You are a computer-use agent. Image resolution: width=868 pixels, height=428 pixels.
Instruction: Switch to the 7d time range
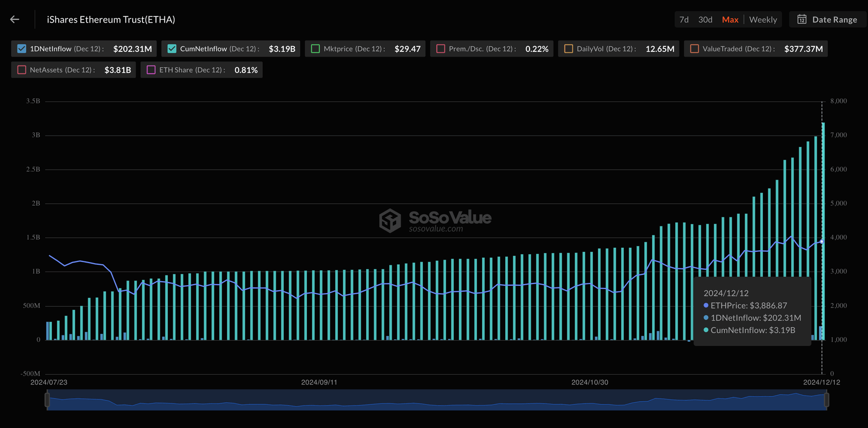click(x=684, y=19)
